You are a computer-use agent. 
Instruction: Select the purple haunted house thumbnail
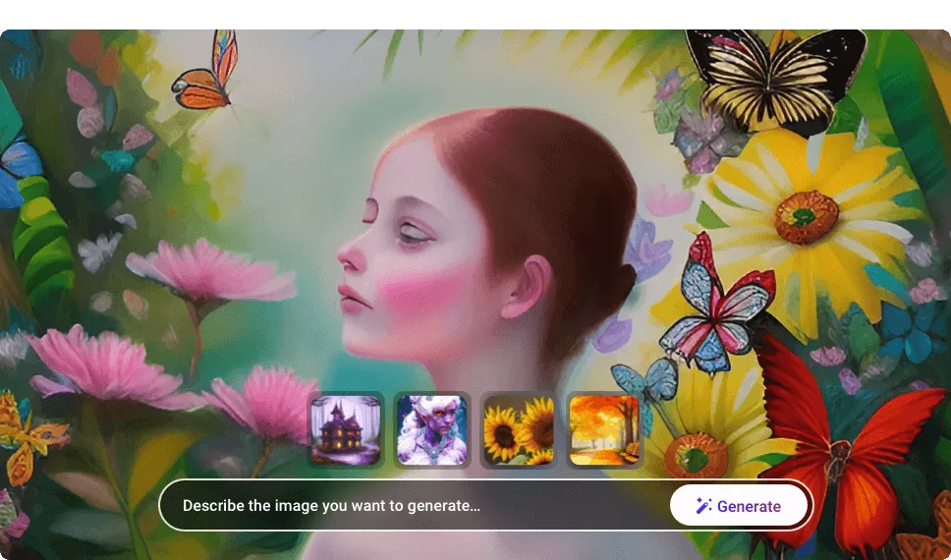point(346,430)
